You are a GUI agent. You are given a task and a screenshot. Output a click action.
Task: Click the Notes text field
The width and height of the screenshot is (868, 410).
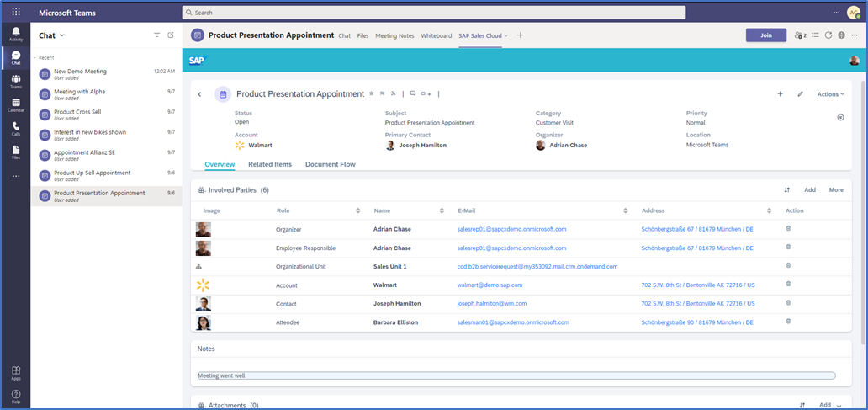pos(516,375)
